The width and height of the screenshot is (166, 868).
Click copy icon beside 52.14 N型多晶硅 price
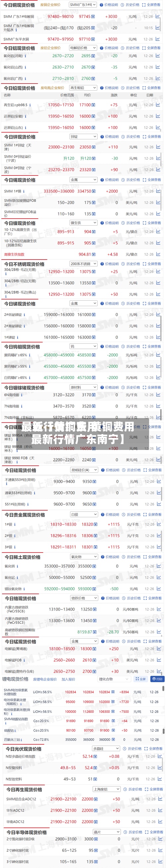coord(96,757)
